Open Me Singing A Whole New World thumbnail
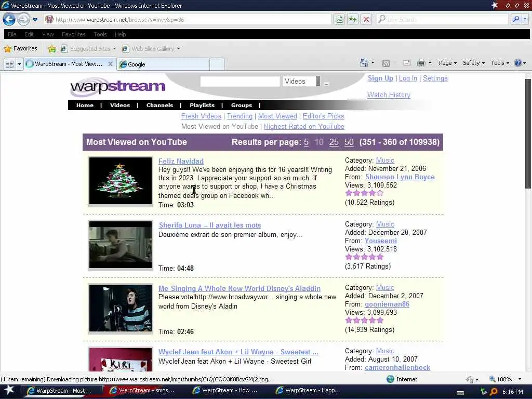Image resolution: width=532 pixels, height=399 pixels. pos(121,309)
